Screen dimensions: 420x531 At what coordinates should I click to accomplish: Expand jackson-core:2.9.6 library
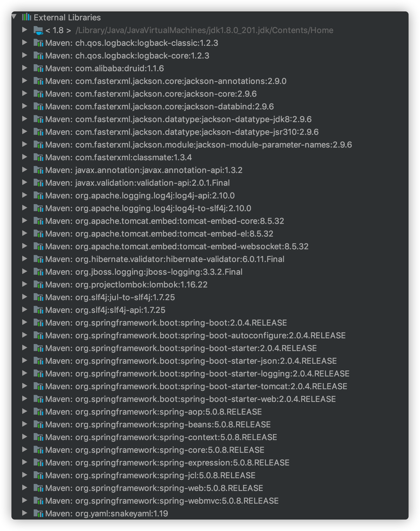[24, 93]
